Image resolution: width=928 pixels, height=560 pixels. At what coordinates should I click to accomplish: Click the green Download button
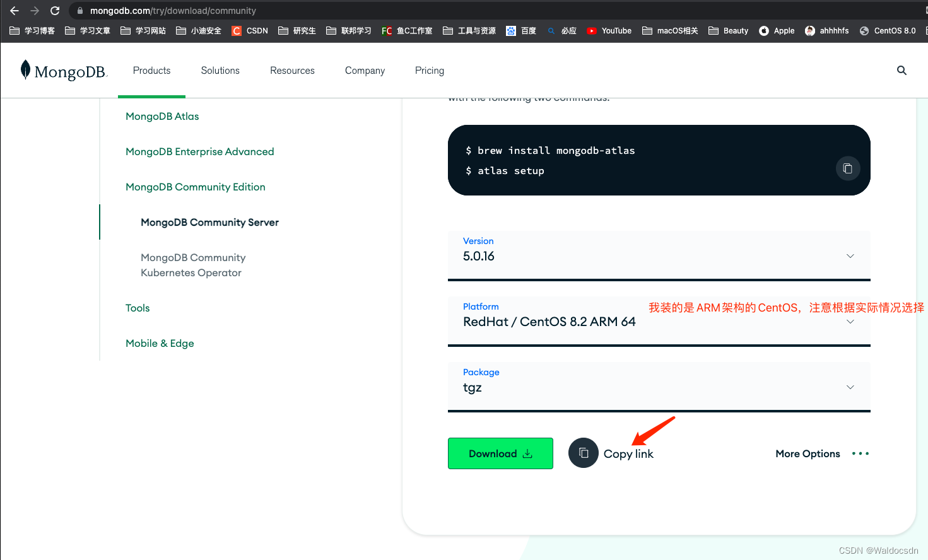pyautogui.click(x=500, y=453)
